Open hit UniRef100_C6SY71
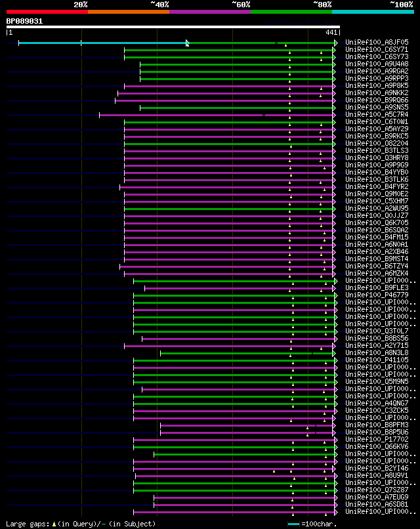Screen dimensions: 420x529 click(377, 50)
